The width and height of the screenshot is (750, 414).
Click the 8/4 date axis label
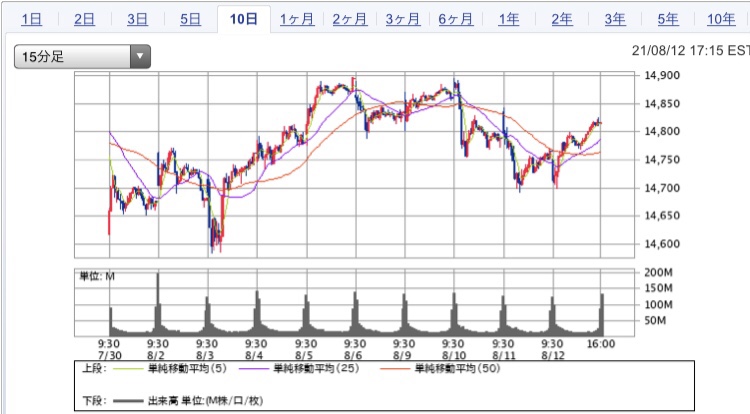pos(254,356)
